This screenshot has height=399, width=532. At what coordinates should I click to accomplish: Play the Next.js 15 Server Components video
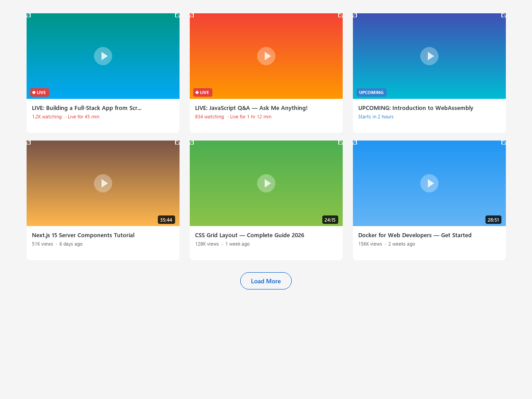103,183
